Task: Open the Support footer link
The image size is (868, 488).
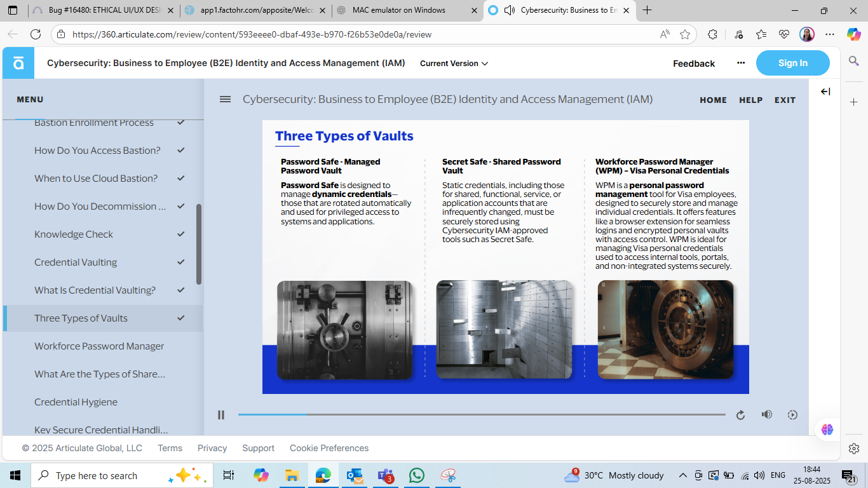Action: click(258, 448)
